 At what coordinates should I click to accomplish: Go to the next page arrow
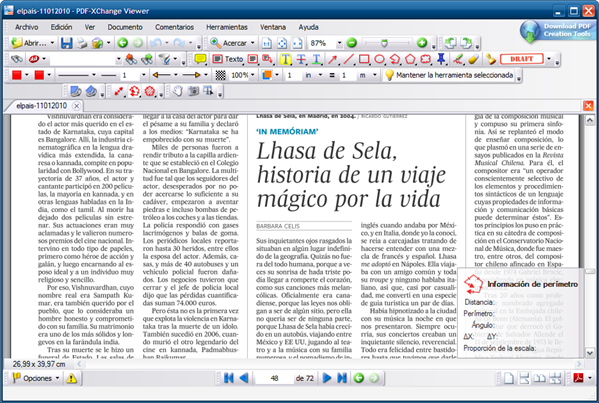(327, 378)
